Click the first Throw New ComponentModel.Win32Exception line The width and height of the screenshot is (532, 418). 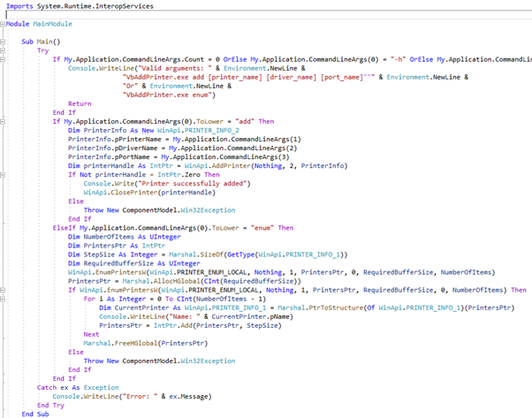click(159, 209)
